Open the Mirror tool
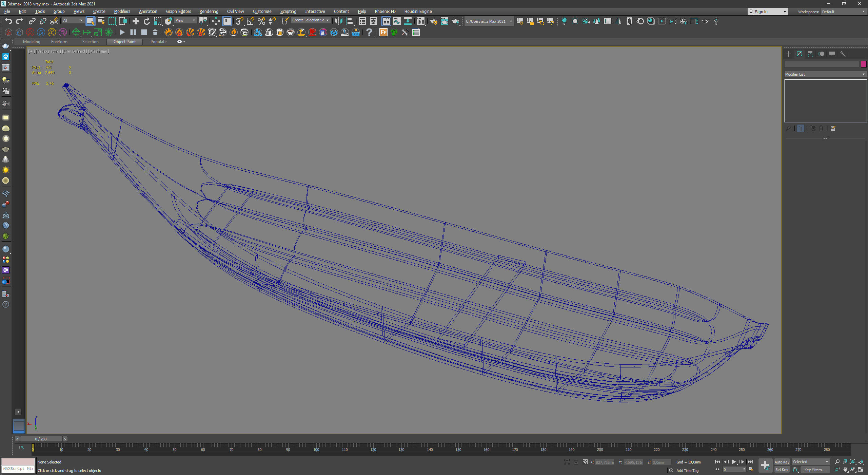Screen dimensions: 868x475 pyautogui.click(x=338, y=21)
